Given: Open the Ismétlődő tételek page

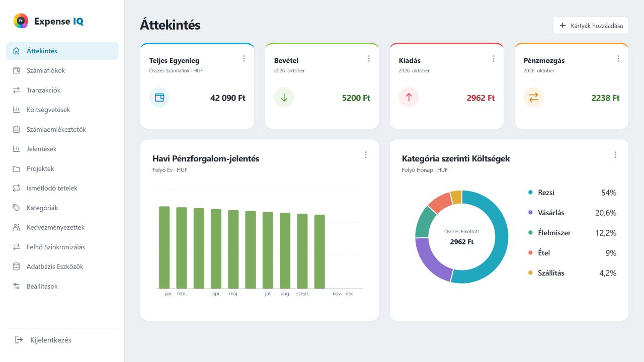Looking at the screenshot, I should (x=62, y=188).
